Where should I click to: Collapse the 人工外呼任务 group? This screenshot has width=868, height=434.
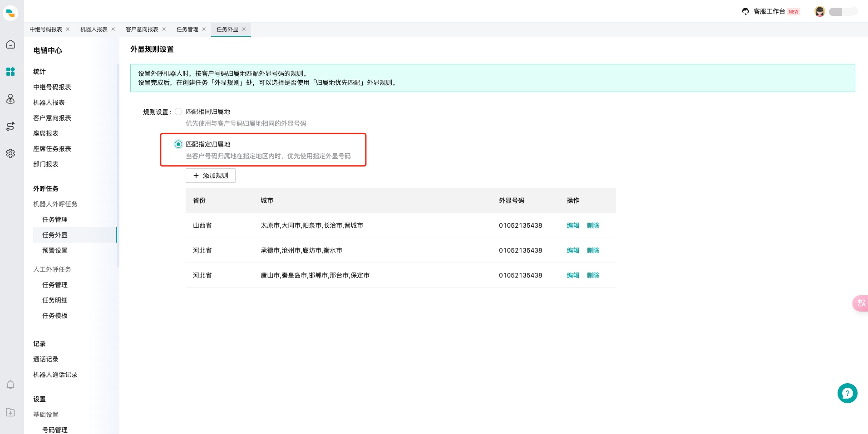click(x=52, y=269)
